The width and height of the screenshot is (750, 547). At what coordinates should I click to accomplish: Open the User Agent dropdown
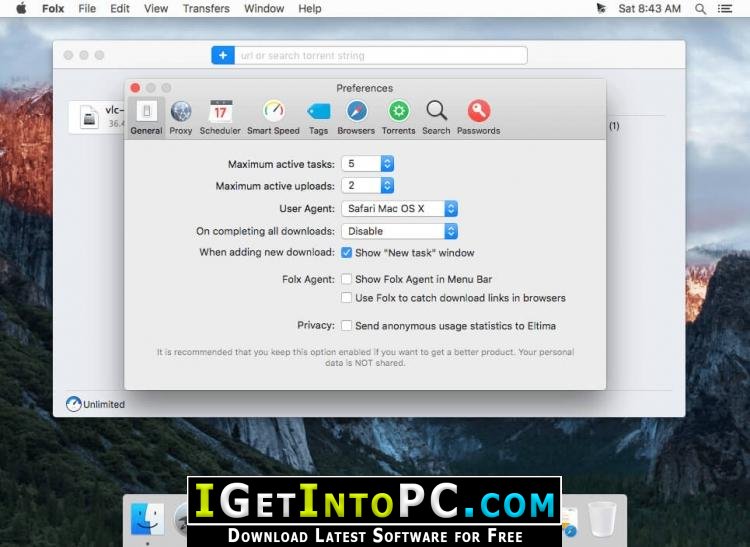399,208
